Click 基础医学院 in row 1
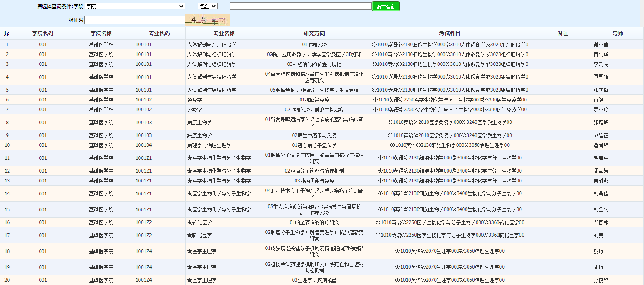This screenshot has height=285, width=644. 101,45
